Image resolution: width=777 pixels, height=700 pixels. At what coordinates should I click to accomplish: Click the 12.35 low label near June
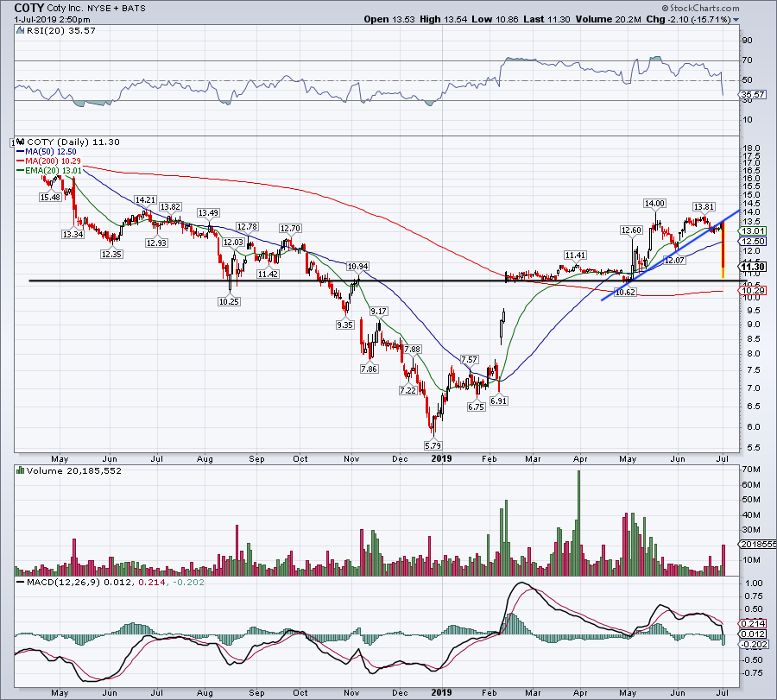(111, 254)
